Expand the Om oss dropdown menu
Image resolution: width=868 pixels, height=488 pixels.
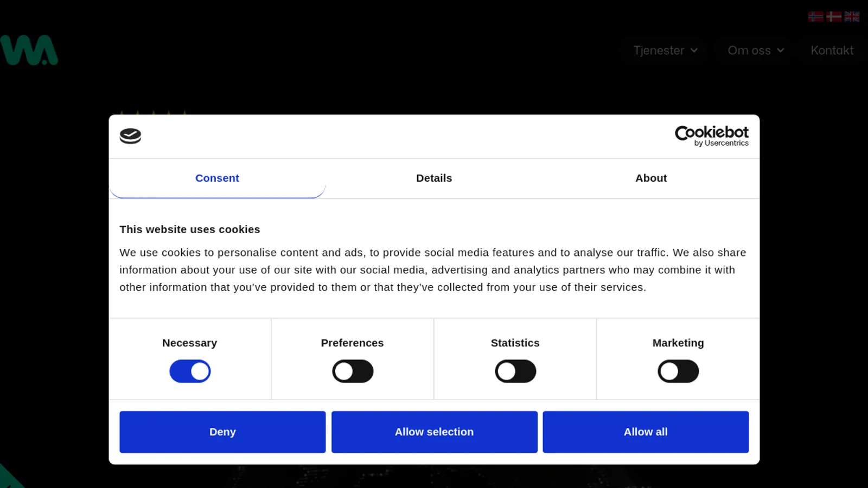tap(756, 50)
